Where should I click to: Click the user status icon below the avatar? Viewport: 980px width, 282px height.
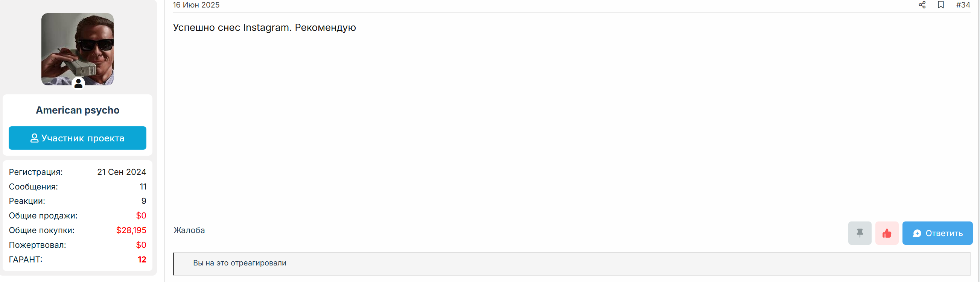(x=78, y=83)
